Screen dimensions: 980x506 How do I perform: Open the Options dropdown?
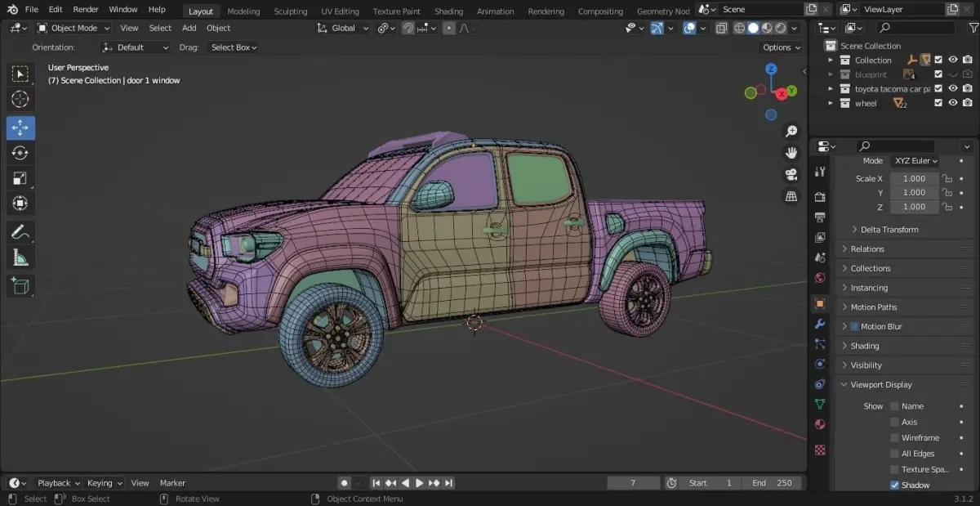782,47
